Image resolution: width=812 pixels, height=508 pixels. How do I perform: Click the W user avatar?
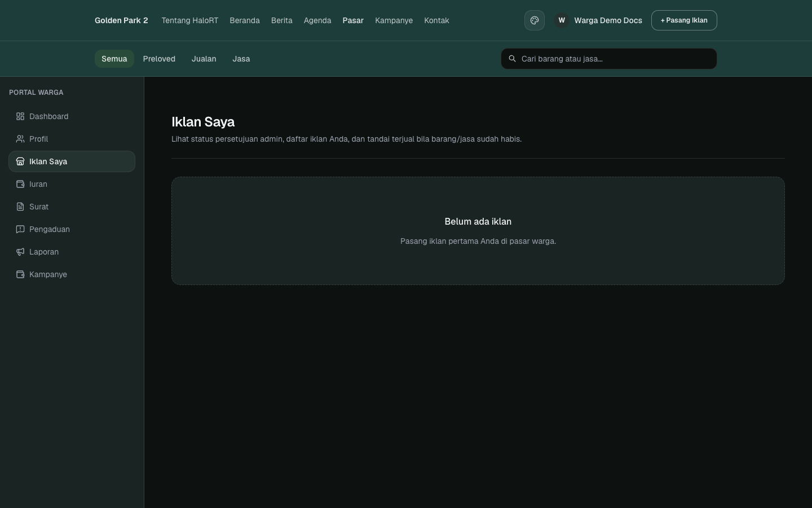point(562,20)
